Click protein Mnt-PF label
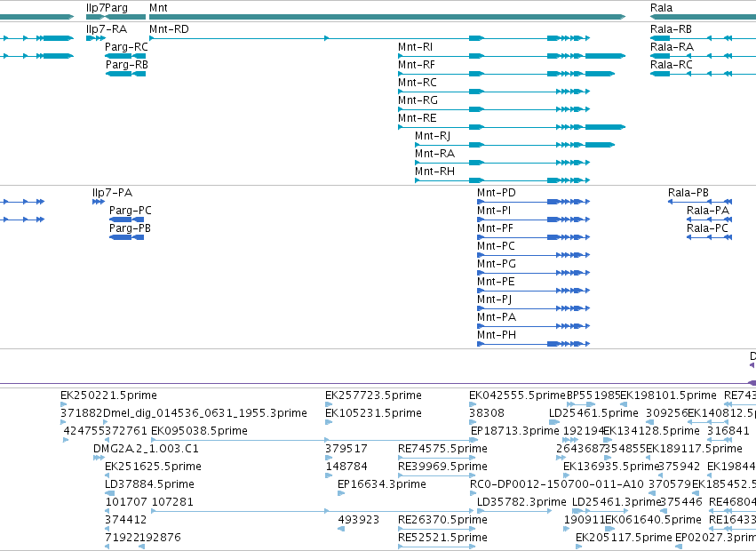The height and width of the screenshot is (551, 756). (495, 228)
